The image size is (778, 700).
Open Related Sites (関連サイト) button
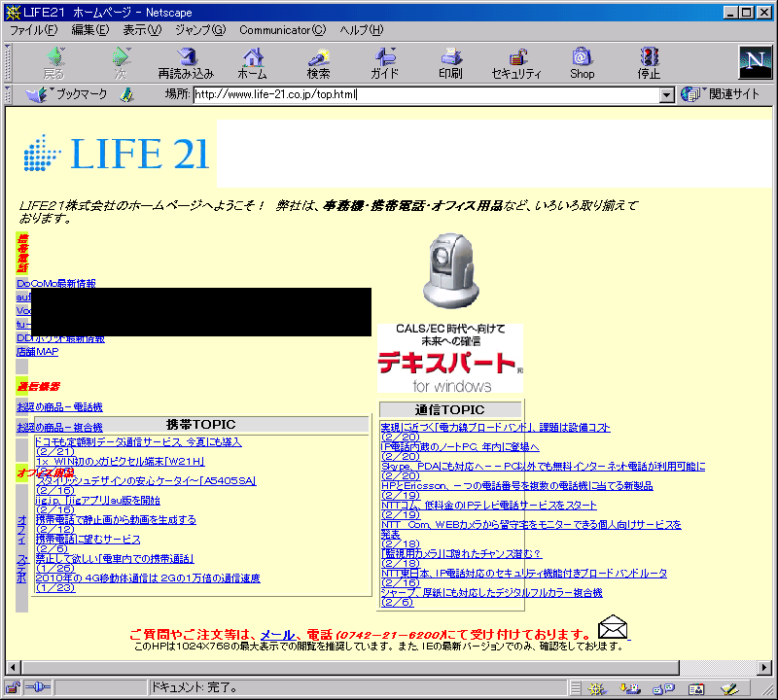[x=720, y=93]
